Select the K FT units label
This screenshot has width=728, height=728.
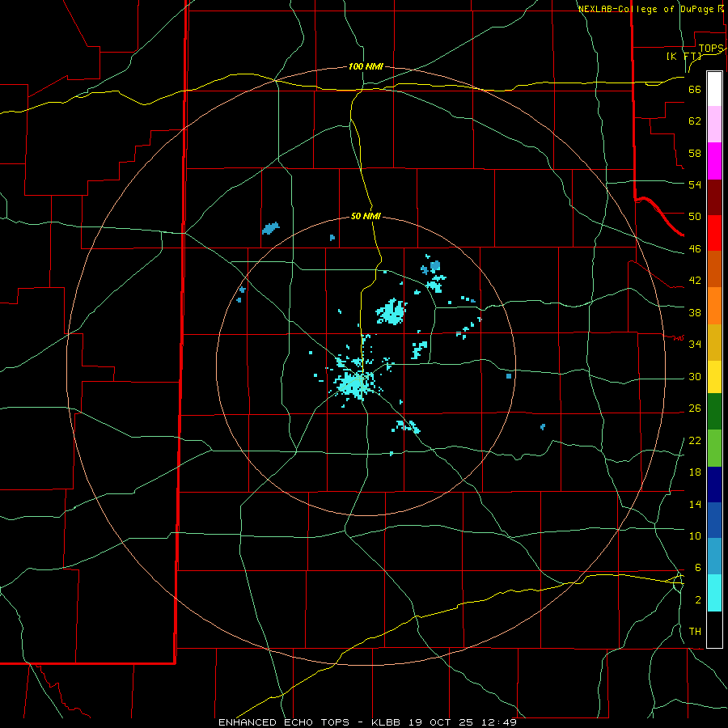click(684, 56)
